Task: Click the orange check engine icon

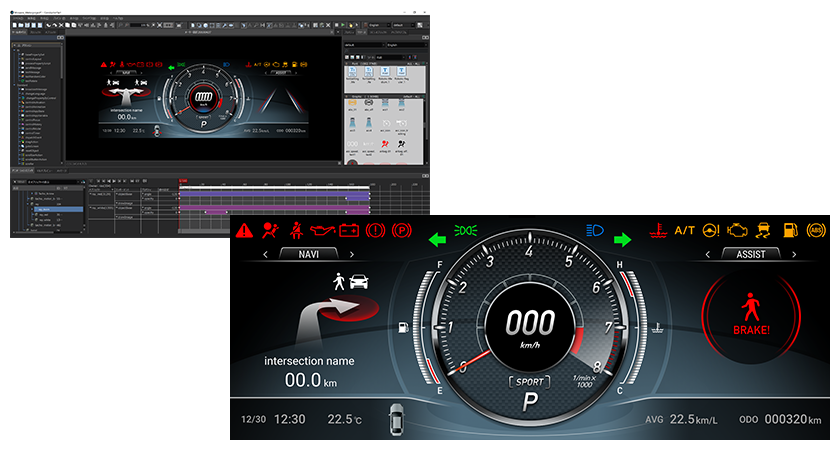Action: click(738, 231)
